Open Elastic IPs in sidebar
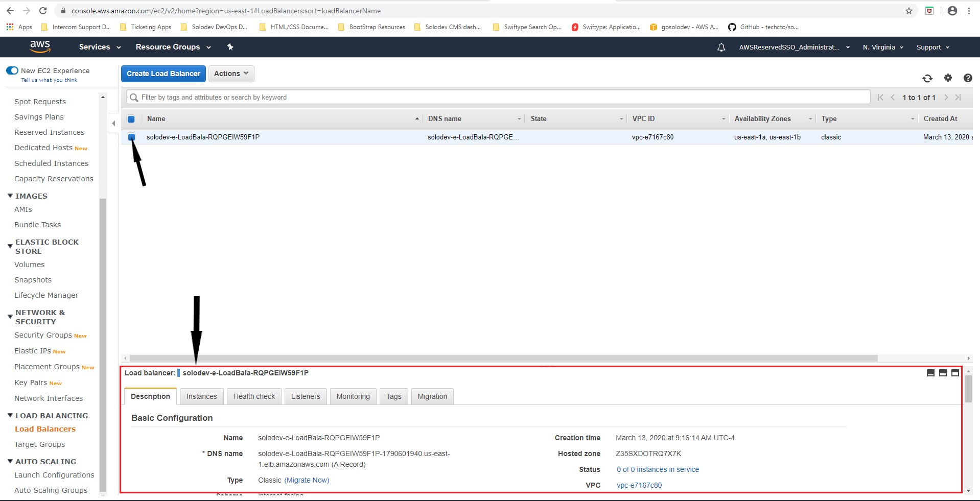Viewport: 980px width, 501px height. pyautogui.click(x=32, y=351)
